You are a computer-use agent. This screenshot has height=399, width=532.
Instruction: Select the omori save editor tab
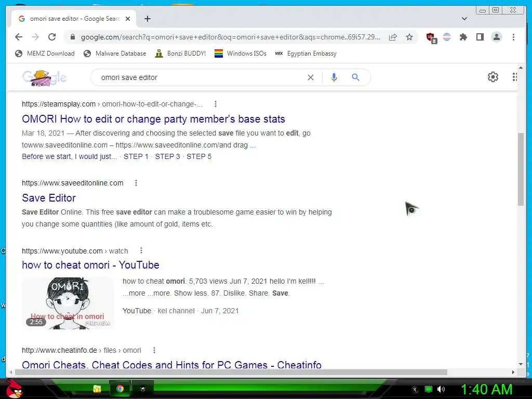(x=74, y=19)
